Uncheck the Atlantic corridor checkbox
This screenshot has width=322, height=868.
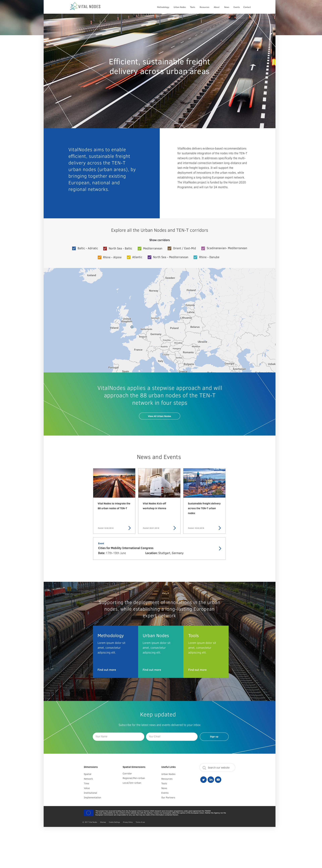click(x=128, y=257)
